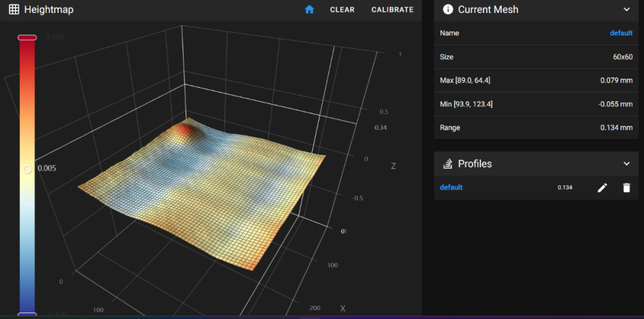Click the Range 0.134 mm row
644x319 pixels.
536,128
